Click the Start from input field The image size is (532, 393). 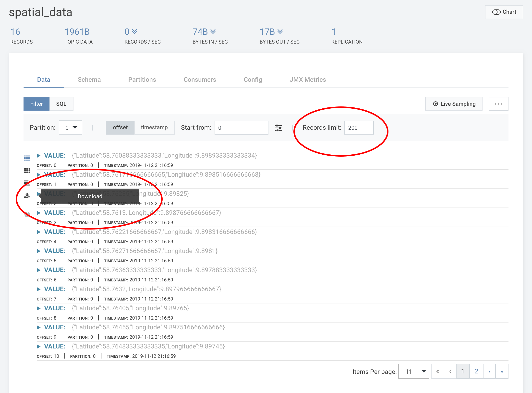tap(242, 128)
